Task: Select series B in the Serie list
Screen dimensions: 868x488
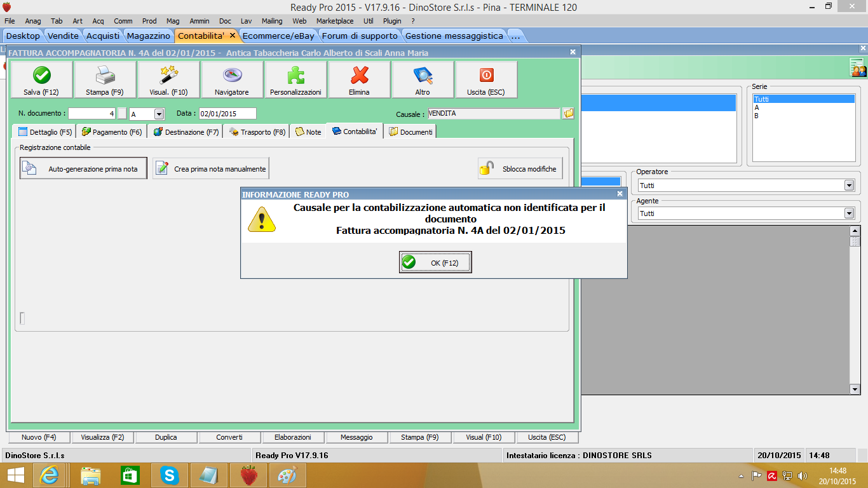Action: pyautogui.click(x=804, y=116)
